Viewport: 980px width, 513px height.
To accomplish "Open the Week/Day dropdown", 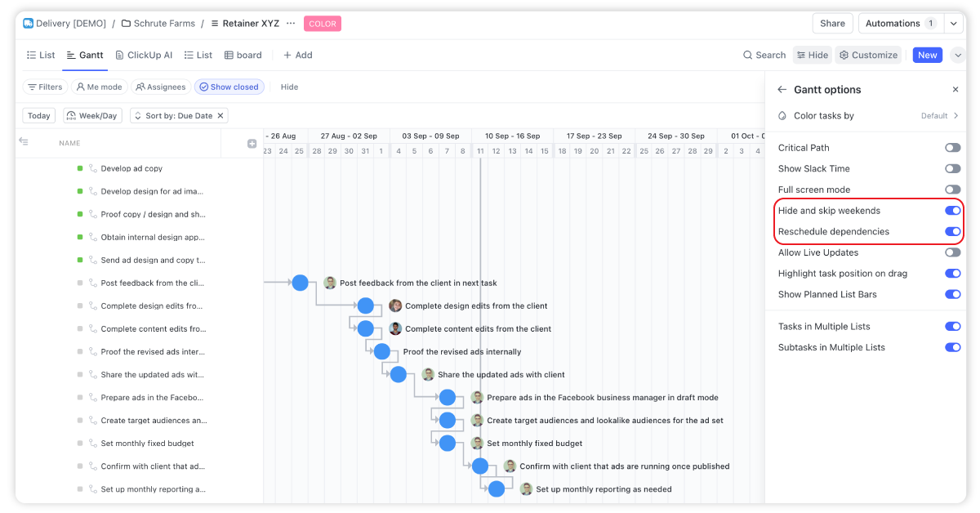I will coord(92,115).
